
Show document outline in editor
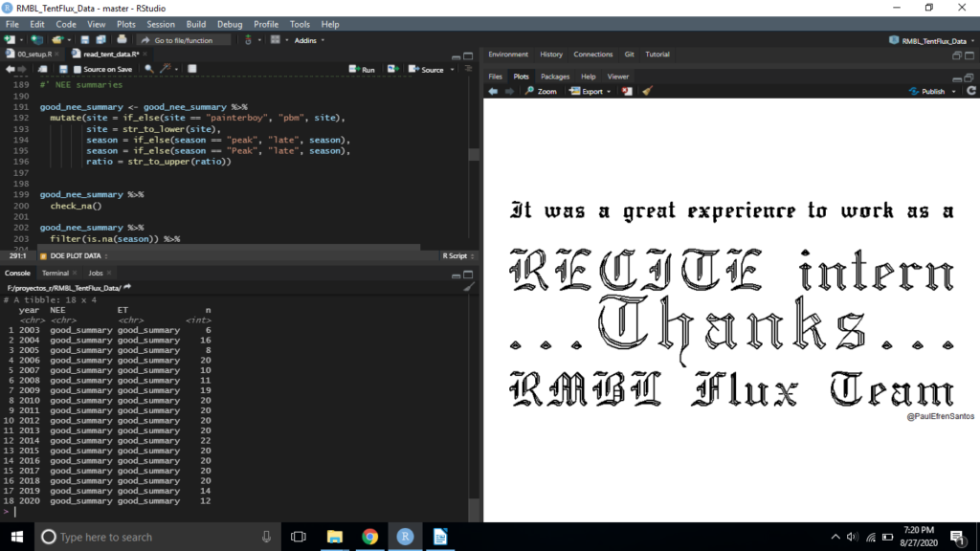click(x=468, y=69)
